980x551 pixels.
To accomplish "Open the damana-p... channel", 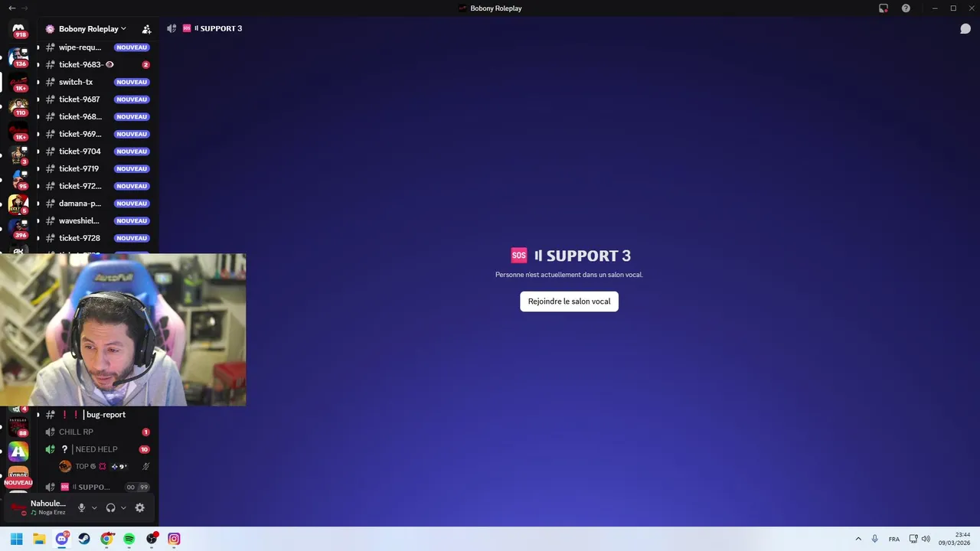I will click(97, 204).
